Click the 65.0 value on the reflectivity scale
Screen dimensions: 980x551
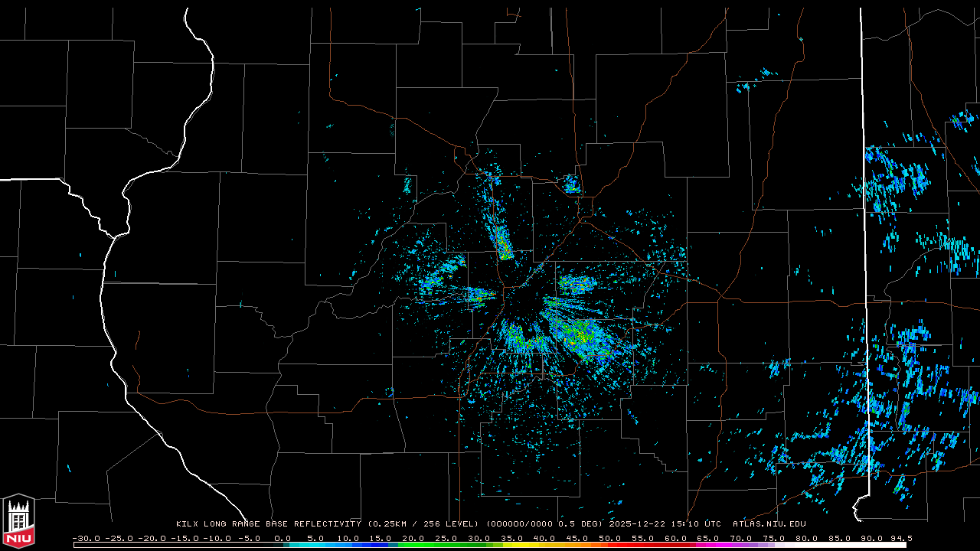click(708, 539)
